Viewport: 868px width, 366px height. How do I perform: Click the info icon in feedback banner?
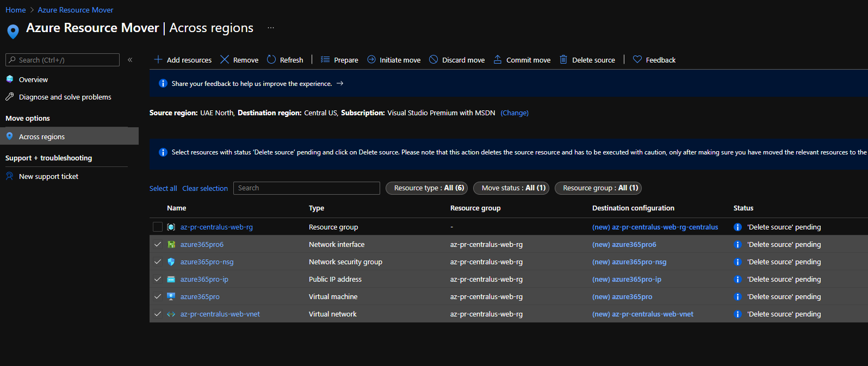click(x=163, y=83)
